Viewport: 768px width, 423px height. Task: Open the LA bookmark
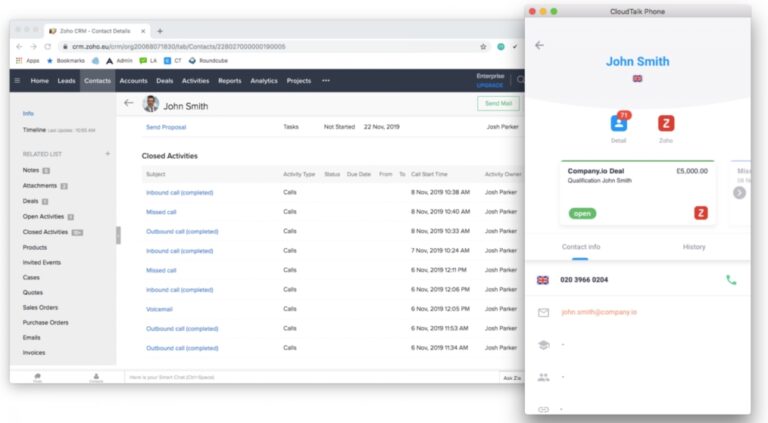[x=148, y=61]
